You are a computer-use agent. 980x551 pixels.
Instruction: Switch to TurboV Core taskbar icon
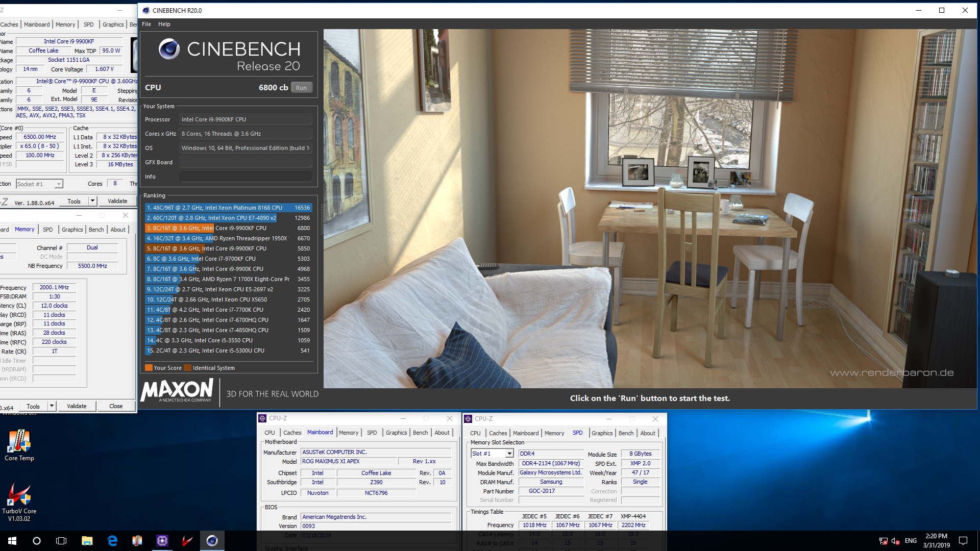click(x=187, y=541)
